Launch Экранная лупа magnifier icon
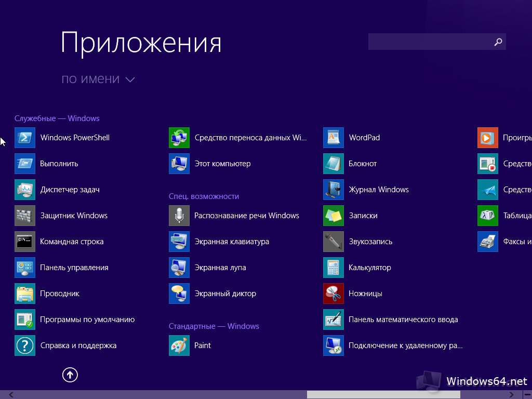 coord(179,268)
